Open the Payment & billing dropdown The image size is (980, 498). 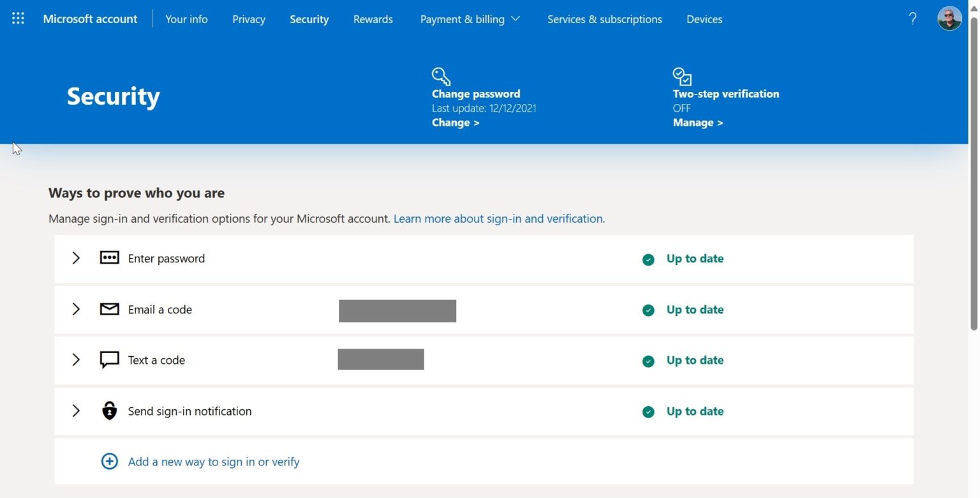tap(470, 19)
